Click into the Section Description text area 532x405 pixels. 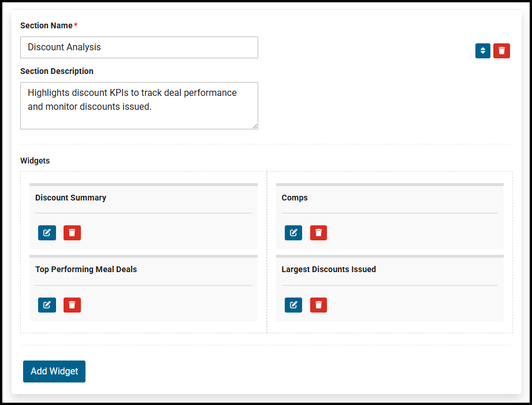click(139, 106)
